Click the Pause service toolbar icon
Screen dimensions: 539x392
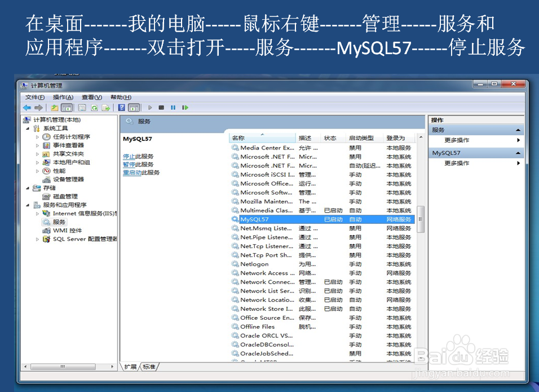(x=174, y=107)
